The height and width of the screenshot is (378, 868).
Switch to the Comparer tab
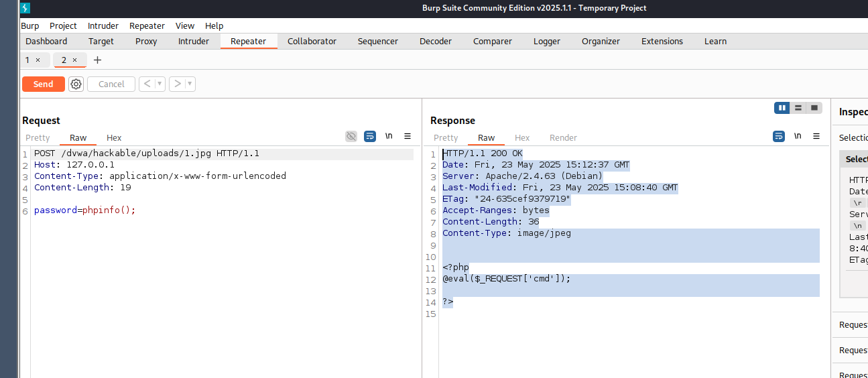tap(493, 41)
